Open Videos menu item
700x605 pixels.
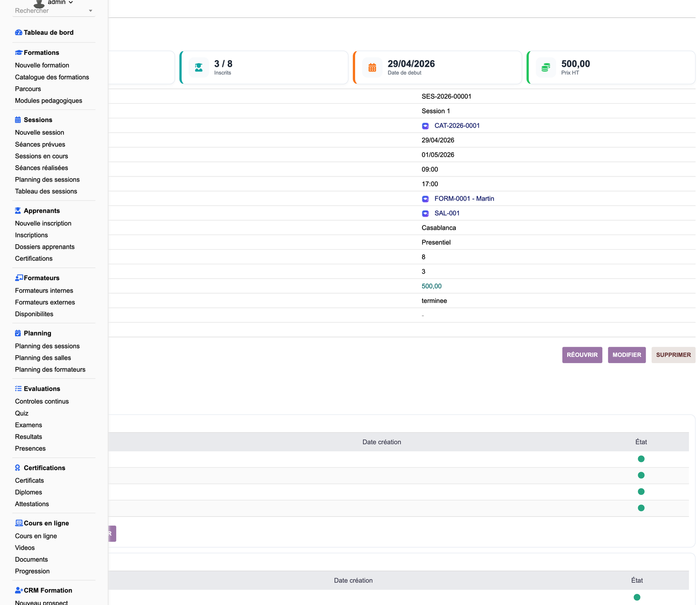[25, 548]
